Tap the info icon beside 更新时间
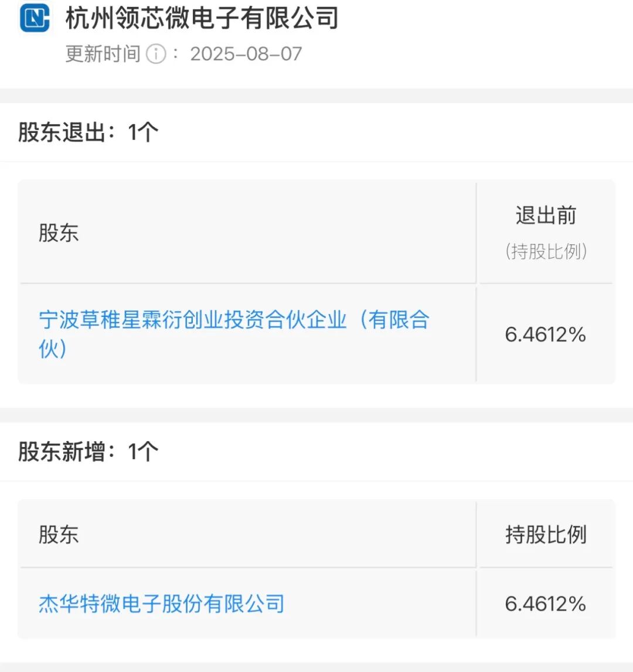 click(x=155, y=54)
